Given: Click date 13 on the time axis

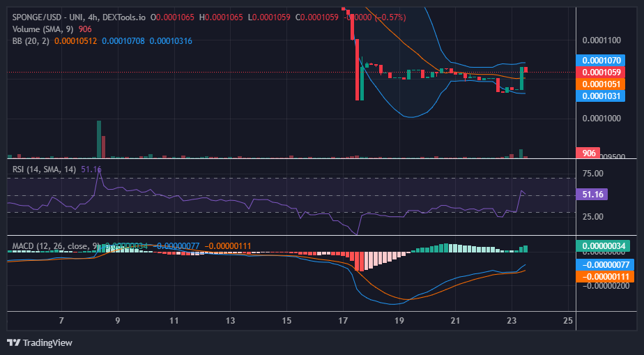Looking at the screenshot, I should [231, 321].
